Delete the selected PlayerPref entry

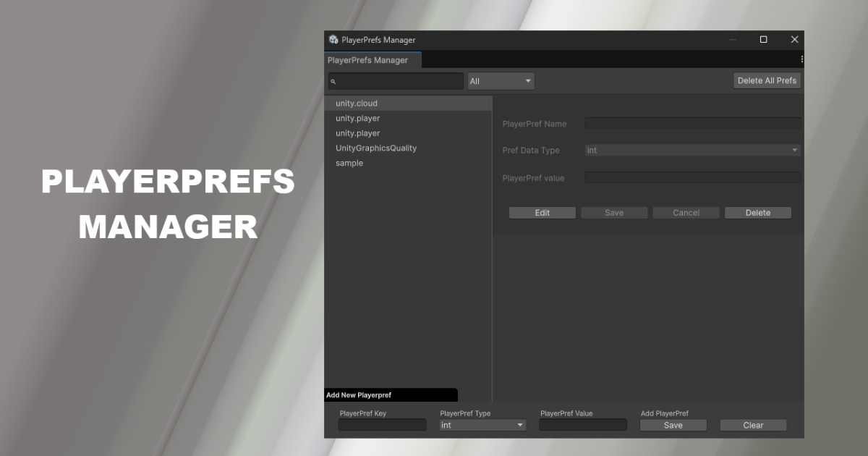[x=757, y=212]
